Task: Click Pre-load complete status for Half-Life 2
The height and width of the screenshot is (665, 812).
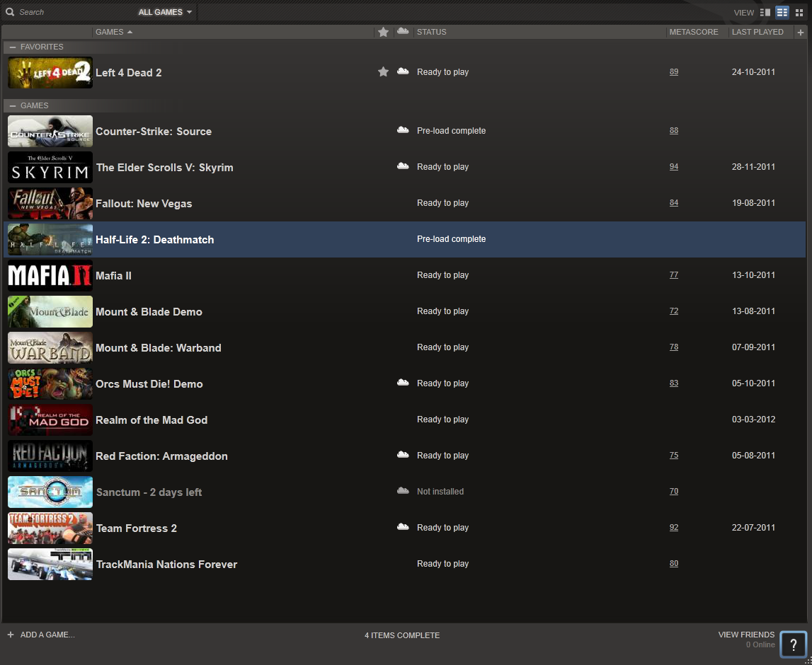Action: tap(451, 239)
